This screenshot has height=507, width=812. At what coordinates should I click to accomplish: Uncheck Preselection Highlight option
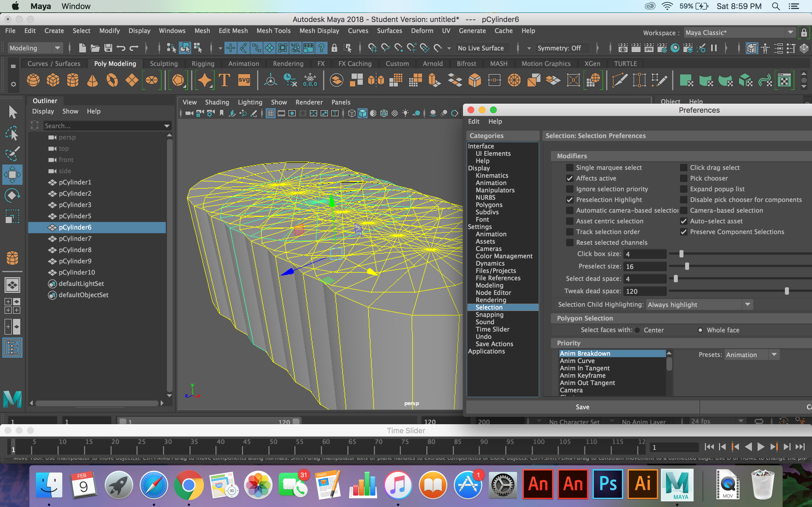pos(570,200)
